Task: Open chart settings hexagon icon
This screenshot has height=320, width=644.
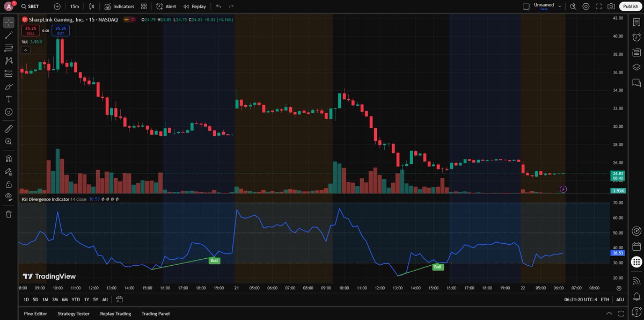Action: [586, 6]
